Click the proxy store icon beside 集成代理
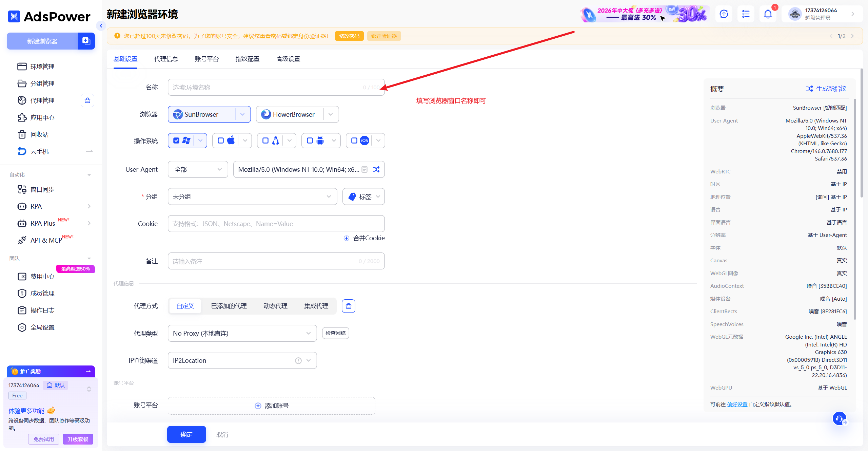Screen dimensions: 868x451 (x=349, y=306)
